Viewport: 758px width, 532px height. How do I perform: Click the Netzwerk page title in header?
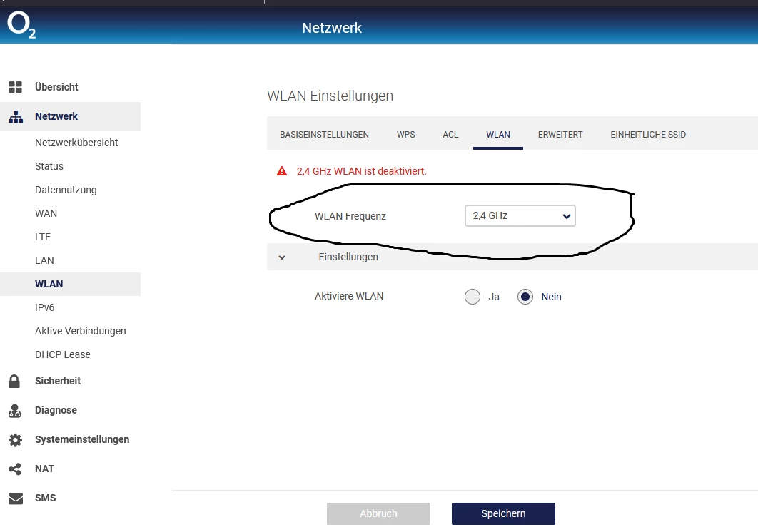[x=332, y=28]
